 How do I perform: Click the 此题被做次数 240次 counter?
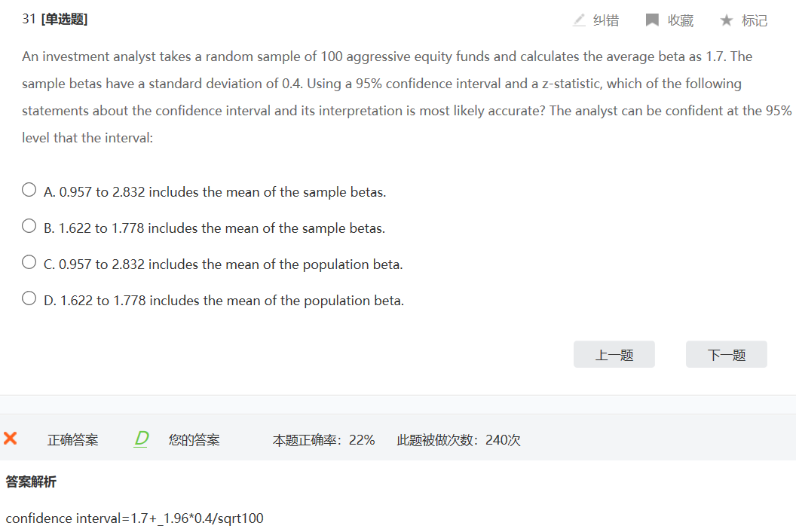pyautogui.click(x=458, y=440)
